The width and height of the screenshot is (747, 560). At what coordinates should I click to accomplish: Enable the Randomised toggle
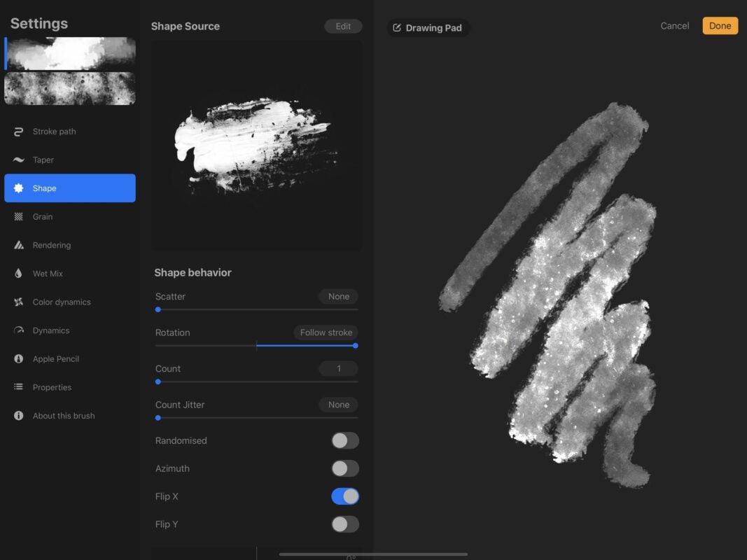click(344, 440)
